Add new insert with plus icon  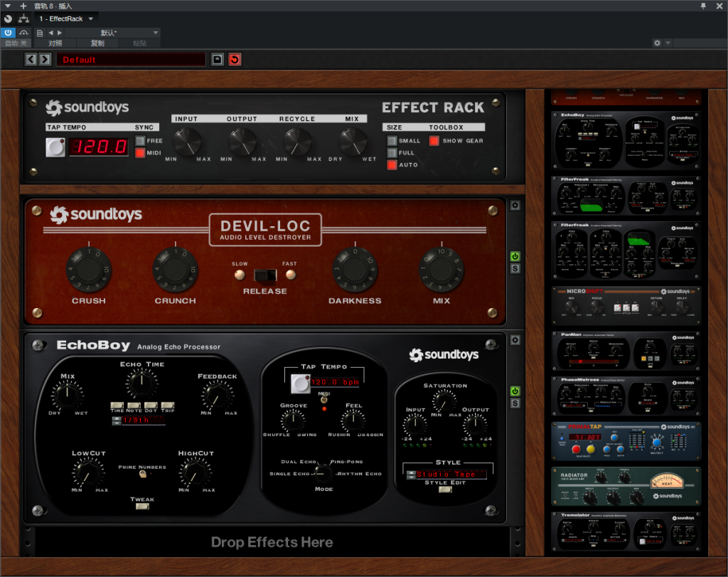pyautogui.click(x=23, y=6)
